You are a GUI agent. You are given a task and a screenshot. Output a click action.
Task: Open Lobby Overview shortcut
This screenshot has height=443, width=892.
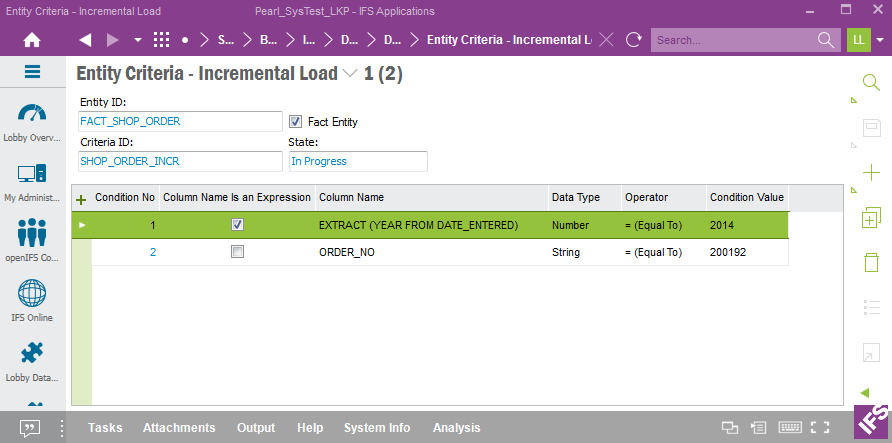point(32,122)
